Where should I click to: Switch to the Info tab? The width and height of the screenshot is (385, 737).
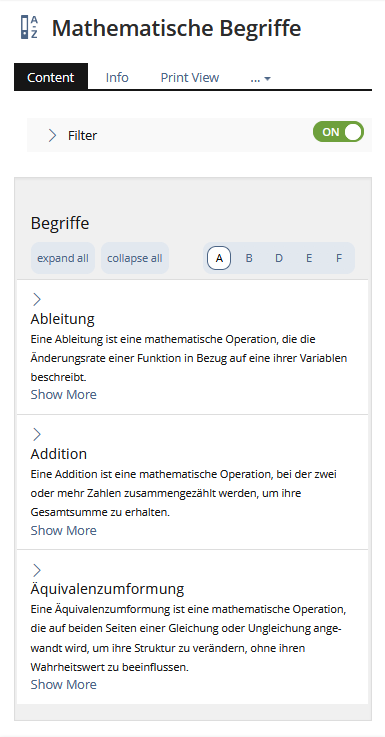[117, 78]
